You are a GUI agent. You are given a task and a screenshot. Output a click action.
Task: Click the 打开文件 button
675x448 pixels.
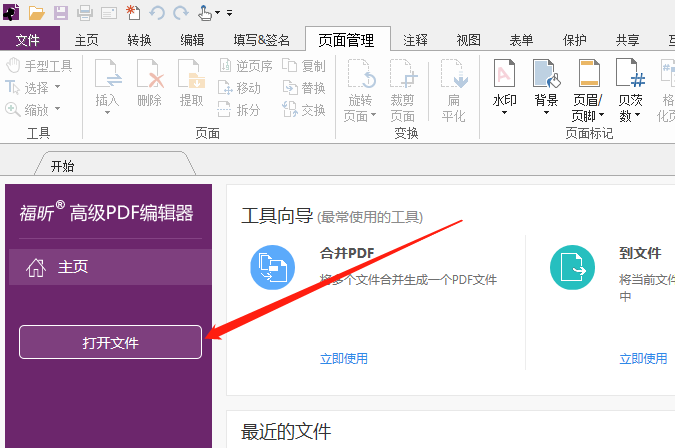point(110,342)
